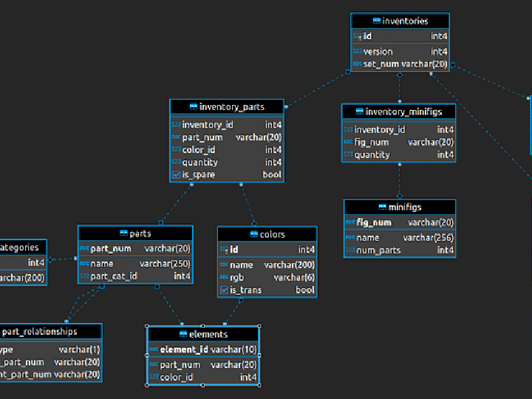Select the element_id primary key row
532x399 pixels.
point(203,349)
